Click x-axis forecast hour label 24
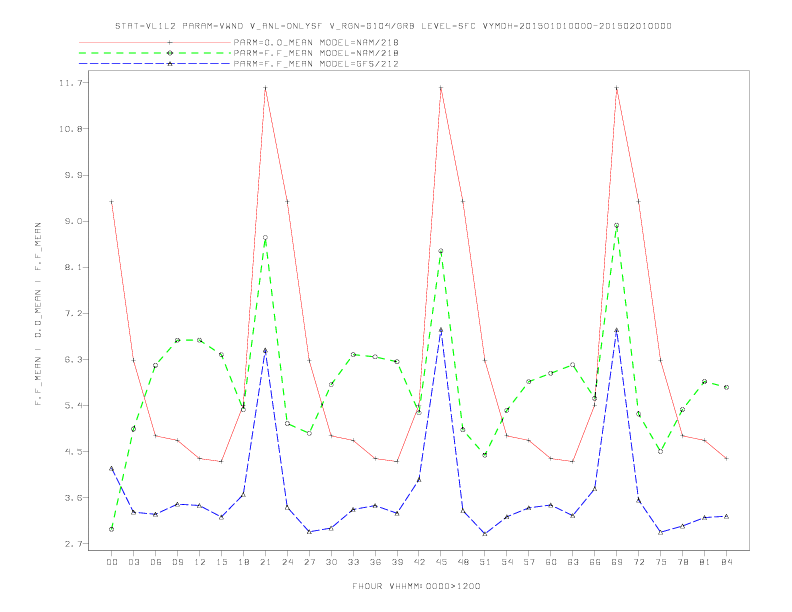 coord(287,562)
